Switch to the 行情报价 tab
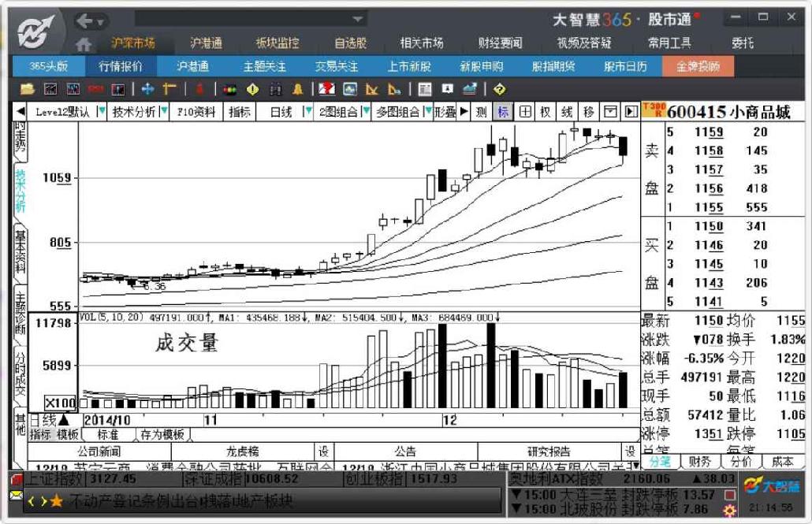 tap(121, 66)
